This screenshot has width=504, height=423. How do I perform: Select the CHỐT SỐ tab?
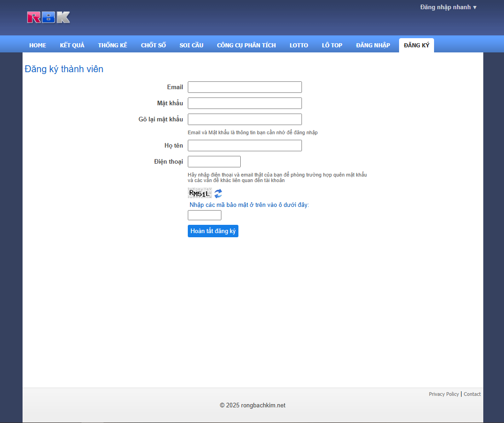pos(153,45)
